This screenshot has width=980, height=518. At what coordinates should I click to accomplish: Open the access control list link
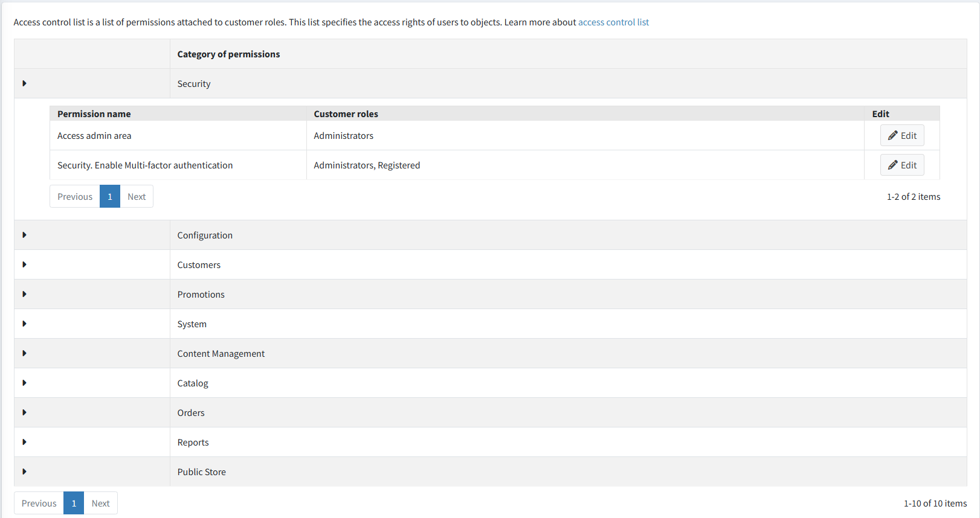pyautogui.click(x=613, y=22)
